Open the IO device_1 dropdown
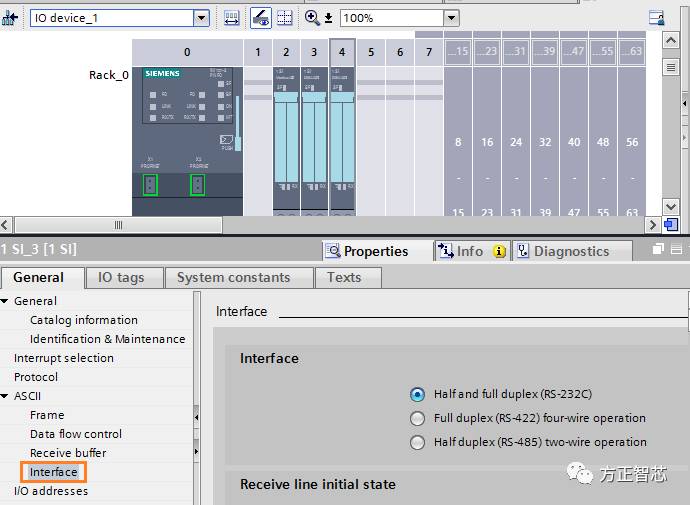Screen dimensions: 690x505 (201, 18)
